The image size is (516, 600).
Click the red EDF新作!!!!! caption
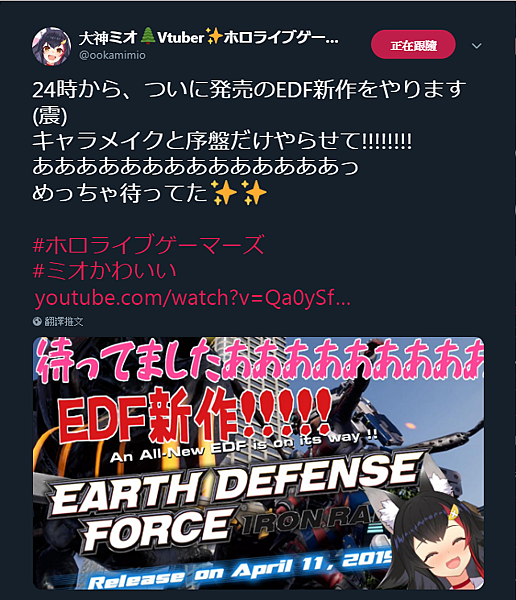(195, 415)
